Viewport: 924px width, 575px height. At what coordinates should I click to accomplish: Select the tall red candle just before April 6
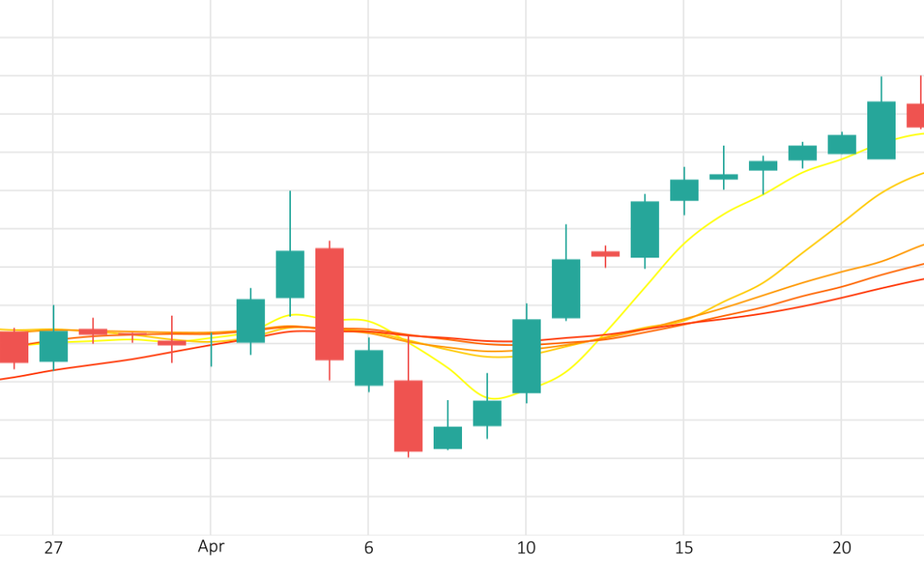click(x=329, y=304)
